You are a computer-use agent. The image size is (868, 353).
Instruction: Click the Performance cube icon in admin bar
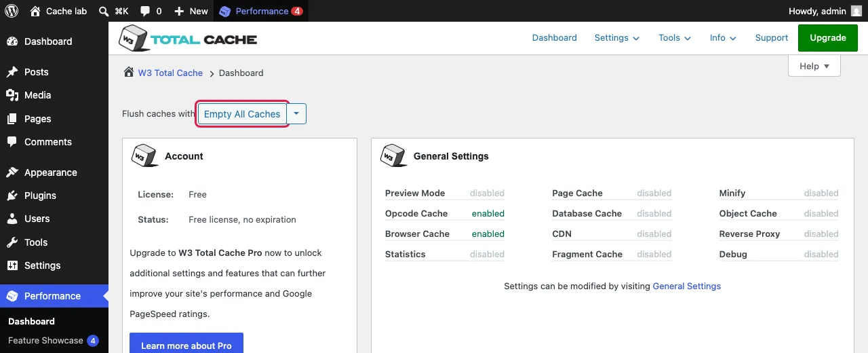pos(225,11)
